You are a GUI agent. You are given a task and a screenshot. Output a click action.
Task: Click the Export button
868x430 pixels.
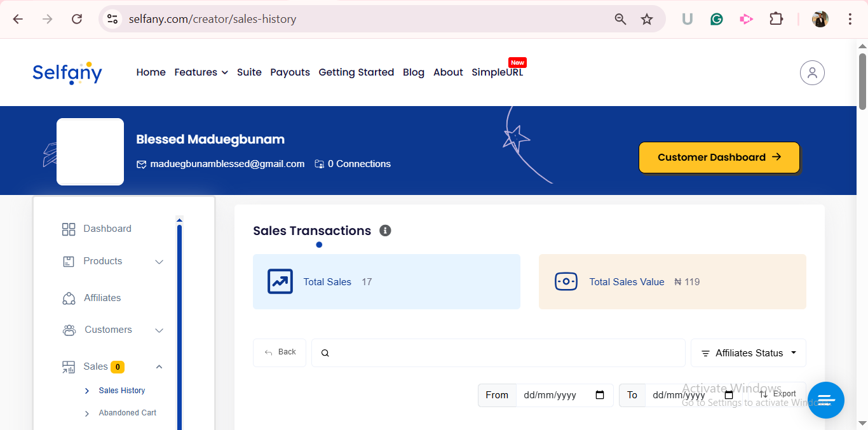[778, 394]
